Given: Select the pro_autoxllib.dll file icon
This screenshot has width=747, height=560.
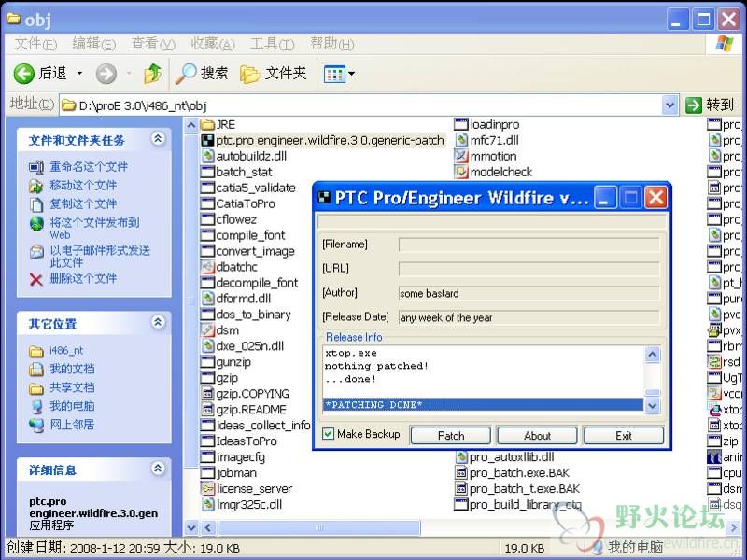Looking at the screenshot, I should coord(461,457).
